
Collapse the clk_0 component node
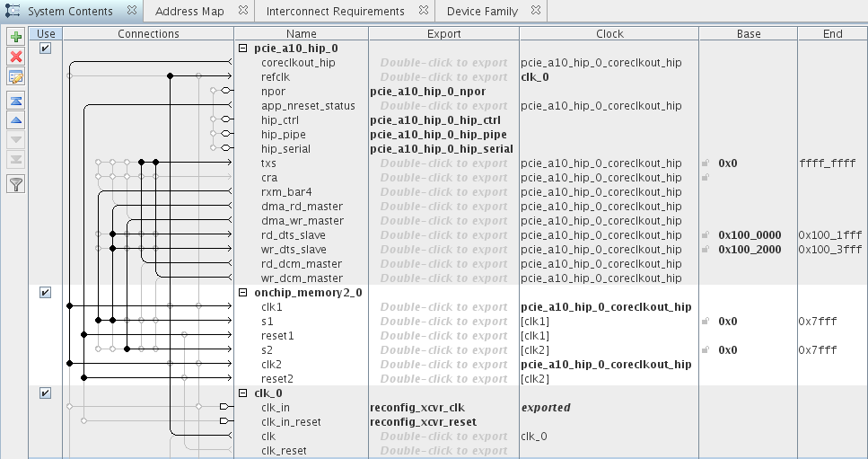coord(243,393)
